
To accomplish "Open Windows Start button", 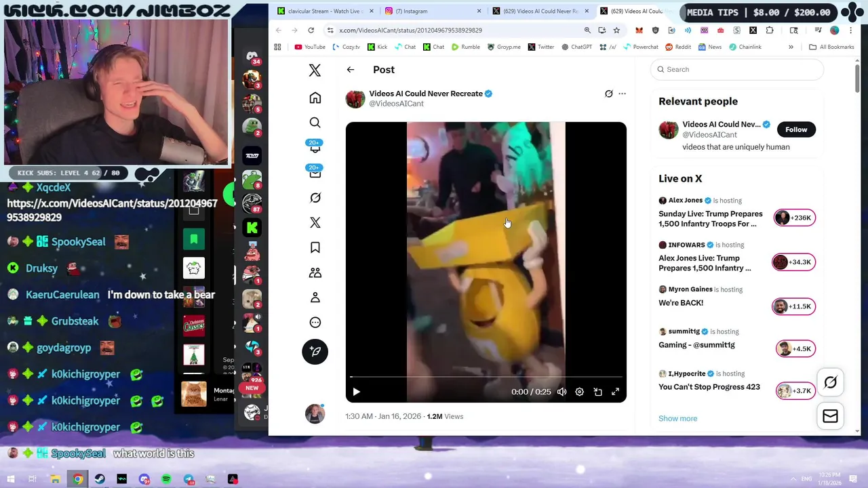I will coord(11,479).
